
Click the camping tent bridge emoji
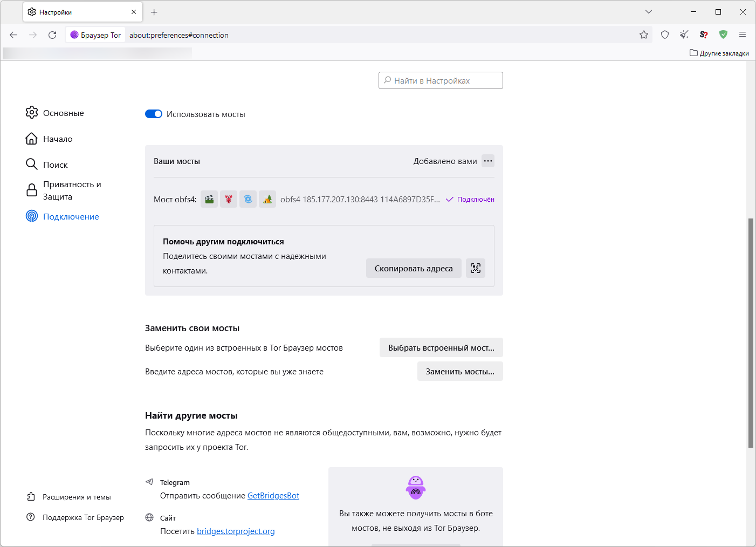pos(267,199)
